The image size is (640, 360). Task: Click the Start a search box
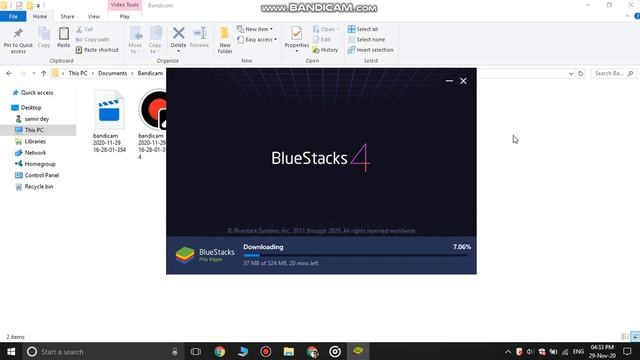(x=102, y=351)
